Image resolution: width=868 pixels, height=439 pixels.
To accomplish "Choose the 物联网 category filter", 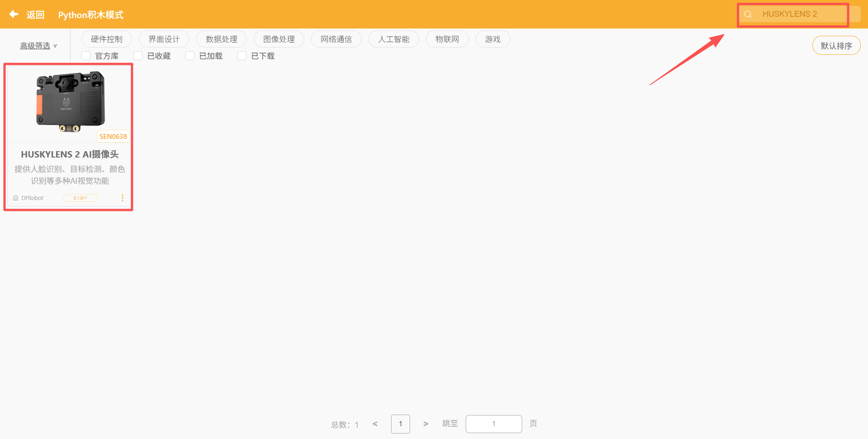I will (x=447, y=39).
